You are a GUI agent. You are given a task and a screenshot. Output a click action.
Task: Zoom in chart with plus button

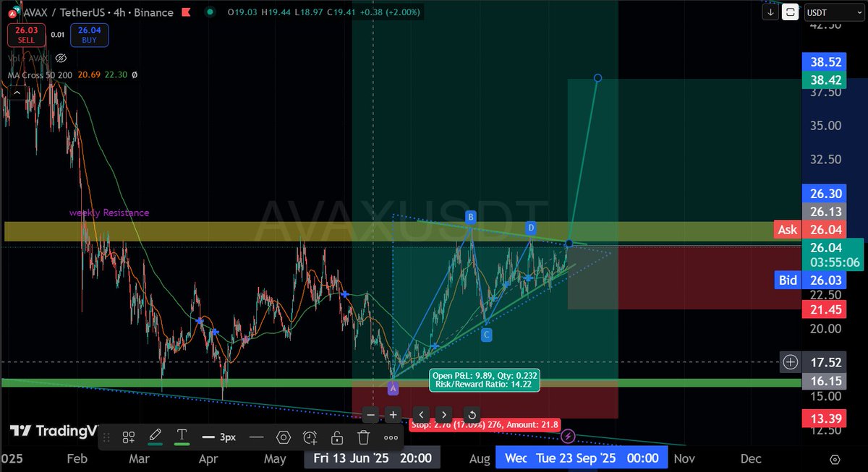point(392,415)
